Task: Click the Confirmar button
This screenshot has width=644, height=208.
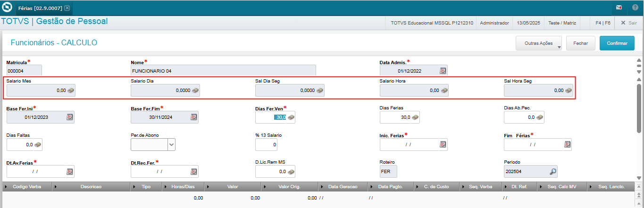Action: 617,43
